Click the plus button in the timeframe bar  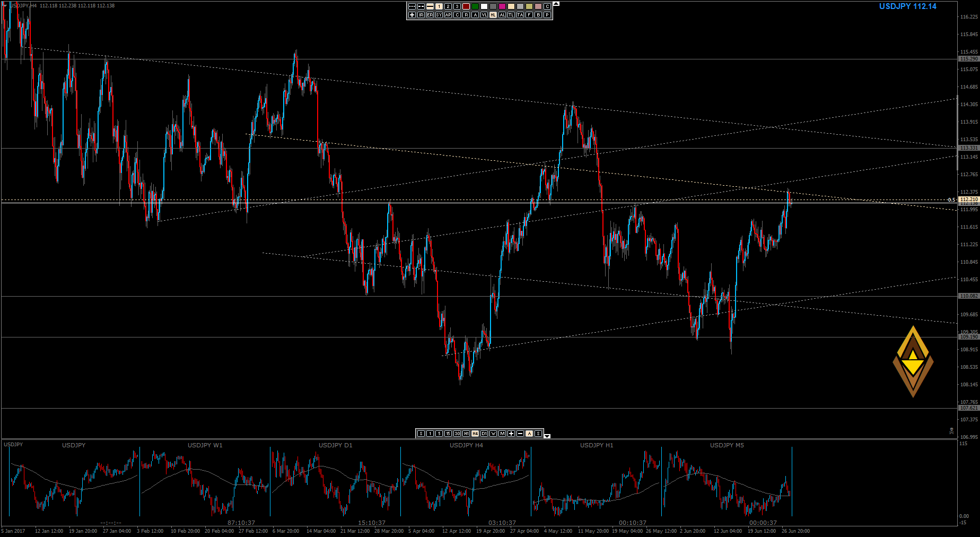(x=511, y=434)
